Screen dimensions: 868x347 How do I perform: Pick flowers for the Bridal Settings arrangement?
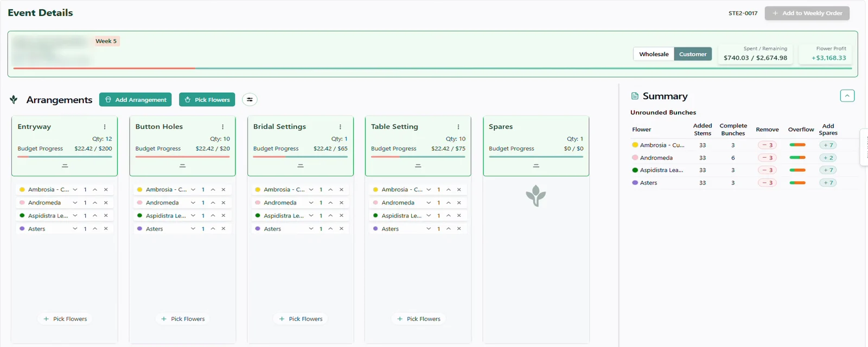[x=301, y=319]
